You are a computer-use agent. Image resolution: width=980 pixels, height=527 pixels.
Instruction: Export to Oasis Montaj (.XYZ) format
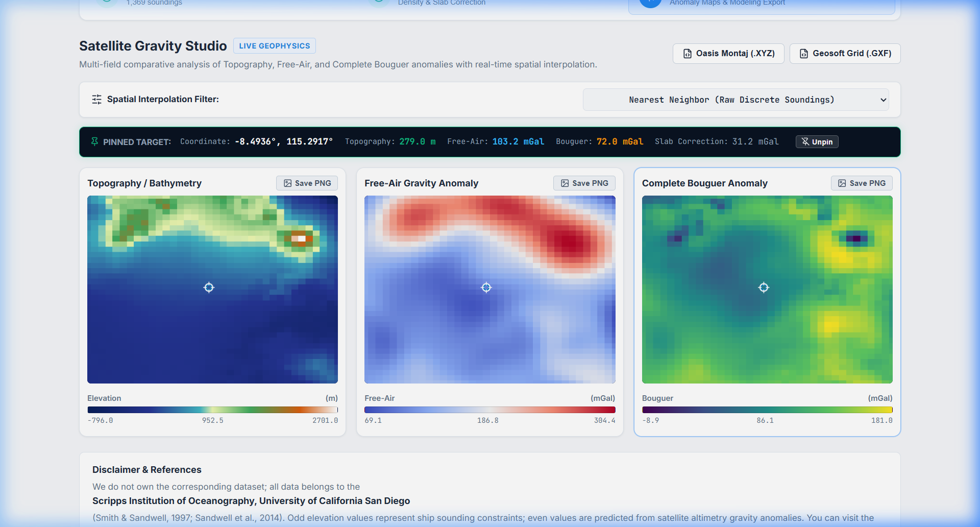[728, 54]
